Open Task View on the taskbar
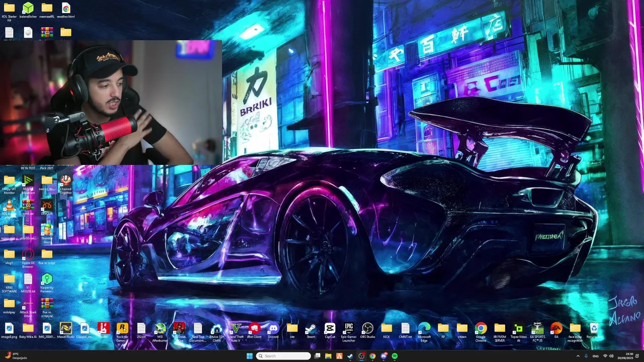The image size is (644, 362). point(317,356)
